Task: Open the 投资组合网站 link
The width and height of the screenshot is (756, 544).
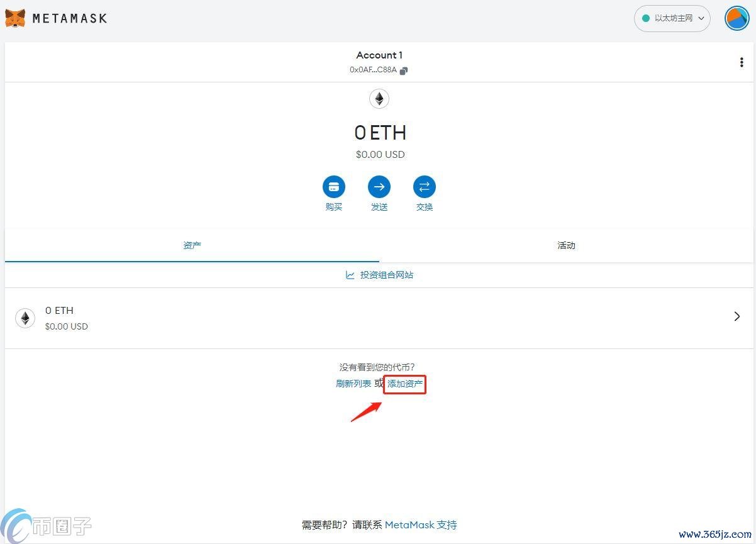Action: coord(387,275)
